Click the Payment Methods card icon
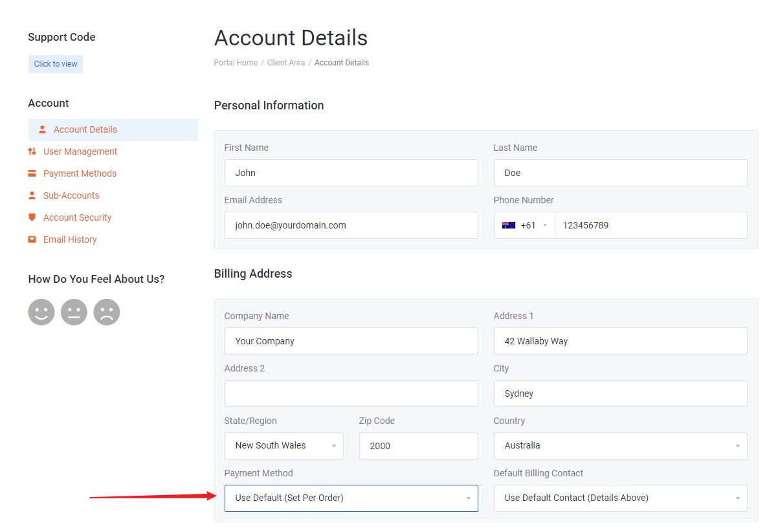Image resolution: width=778 pixels, height=532 pixels. click(x=32, y=173)
